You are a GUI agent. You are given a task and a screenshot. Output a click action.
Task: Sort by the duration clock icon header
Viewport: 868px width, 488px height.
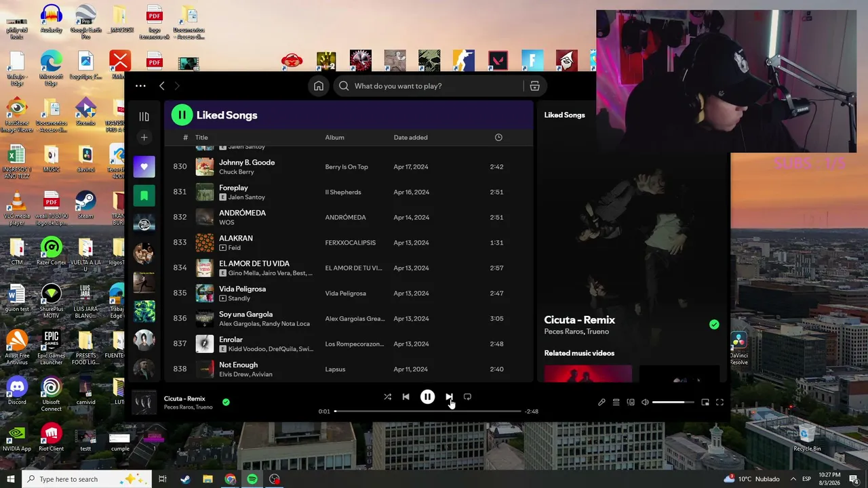(x=498, y=138)
